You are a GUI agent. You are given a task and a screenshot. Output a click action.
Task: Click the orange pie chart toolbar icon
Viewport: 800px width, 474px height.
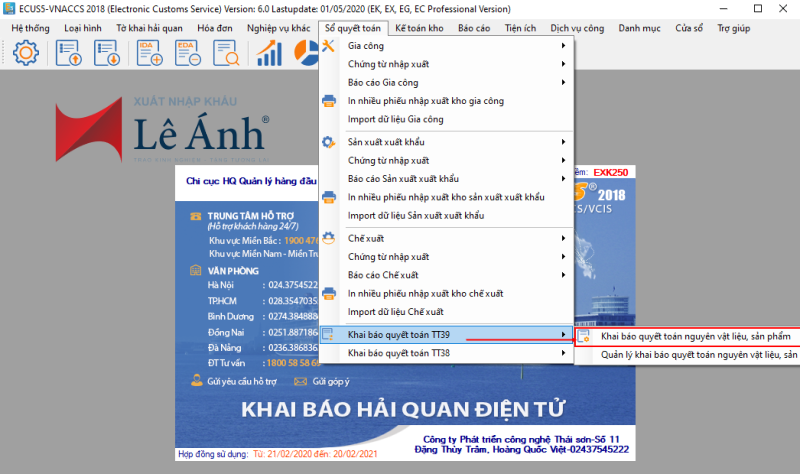[305, 53]
